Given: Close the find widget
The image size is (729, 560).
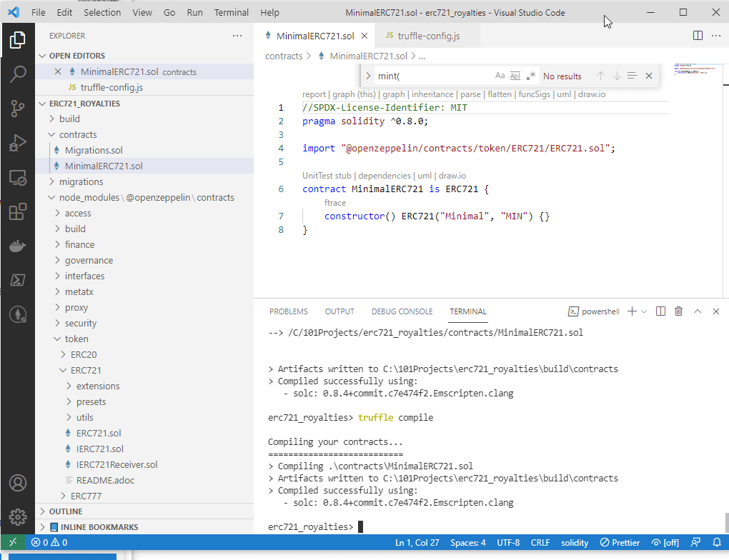Looking at the screenshot, I should click(x=649, y=76).
